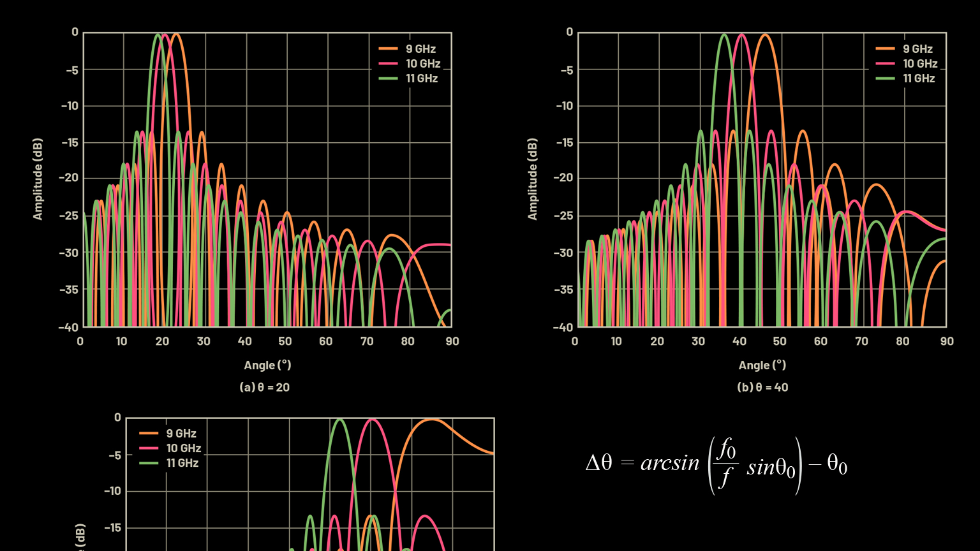Image resolution: width=980 pixels, height=551 pixels.
Task: Click the "Angle (°)" axis title under chart (b)
Action: point(762,365)
